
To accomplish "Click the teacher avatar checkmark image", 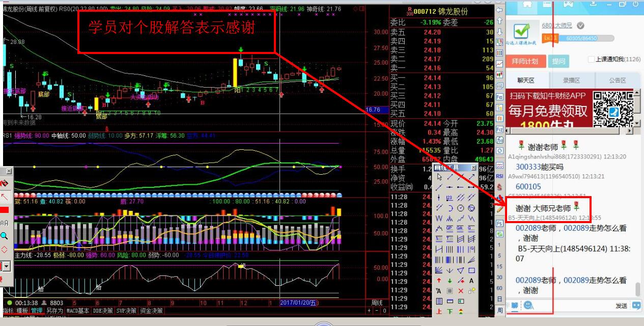I will (x=521, y=33).
